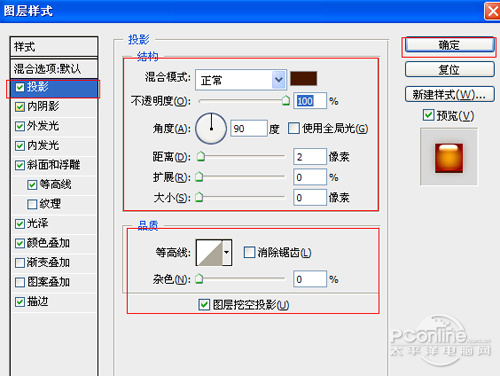Viewport: 500px width, 376px height.
Task: Click the 大小 size slider handle
Action: point(199,197)
